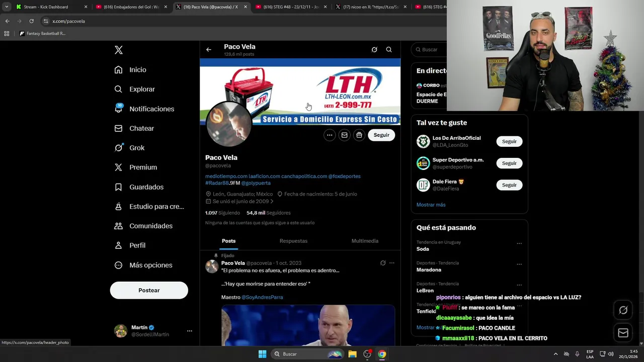The width and height of the screenshot is (644, 362).
Task: Open Windows Start menu
Action: [262, 354]
